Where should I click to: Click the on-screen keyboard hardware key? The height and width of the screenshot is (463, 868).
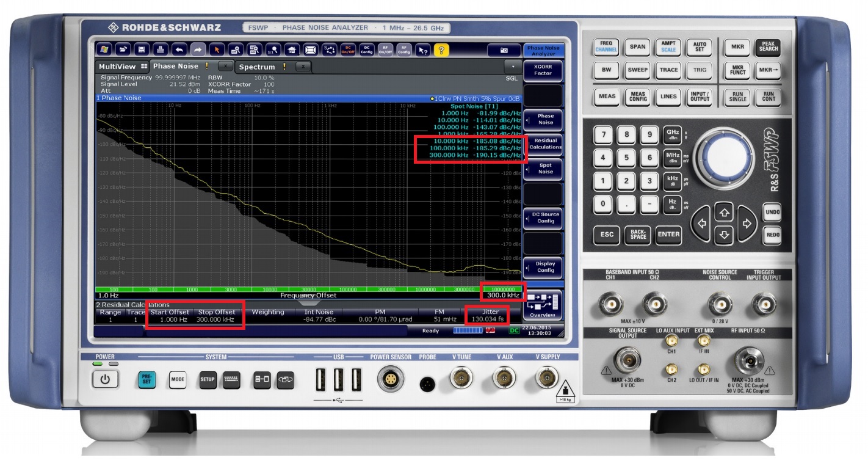tap(231, 379)
